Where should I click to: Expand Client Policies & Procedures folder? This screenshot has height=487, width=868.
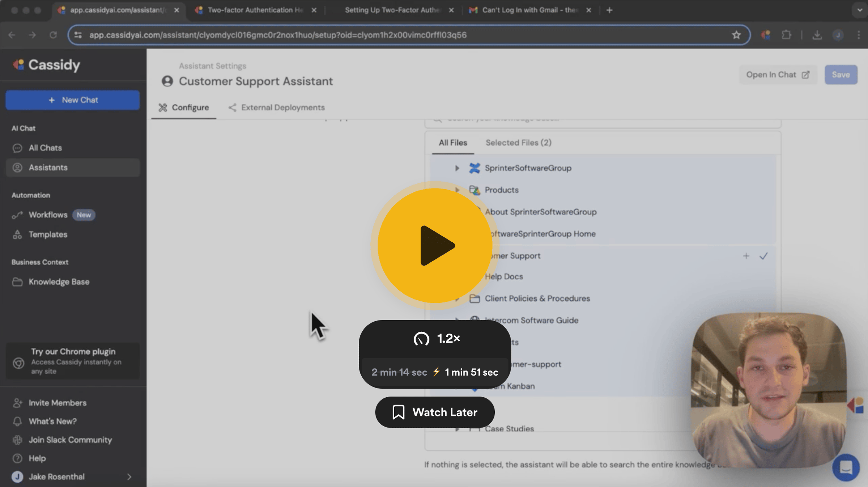(457, 299)
